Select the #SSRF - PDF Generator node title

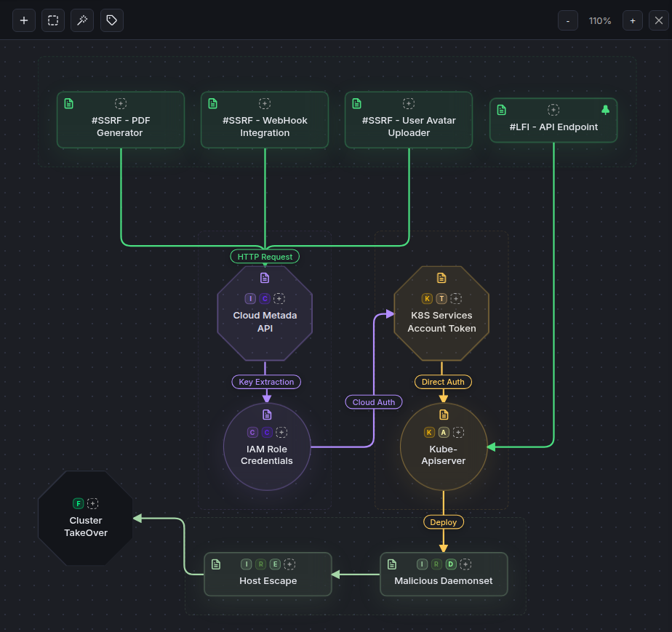click(121, 127)
